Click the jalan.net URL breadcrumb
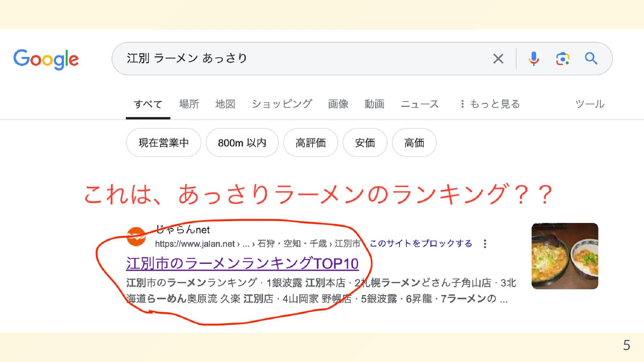This screenshot has width=644, height=362. 258,244
